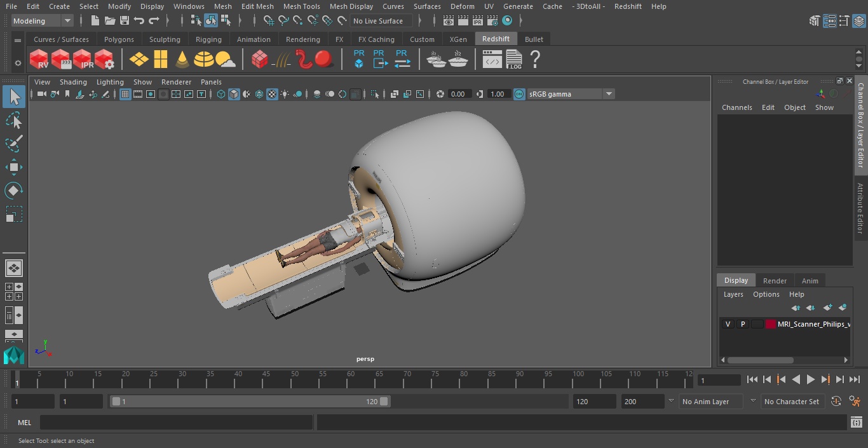Click the Render tab in Layer Editor
Viewport: 868px width, 448px height.
(775, 280)
